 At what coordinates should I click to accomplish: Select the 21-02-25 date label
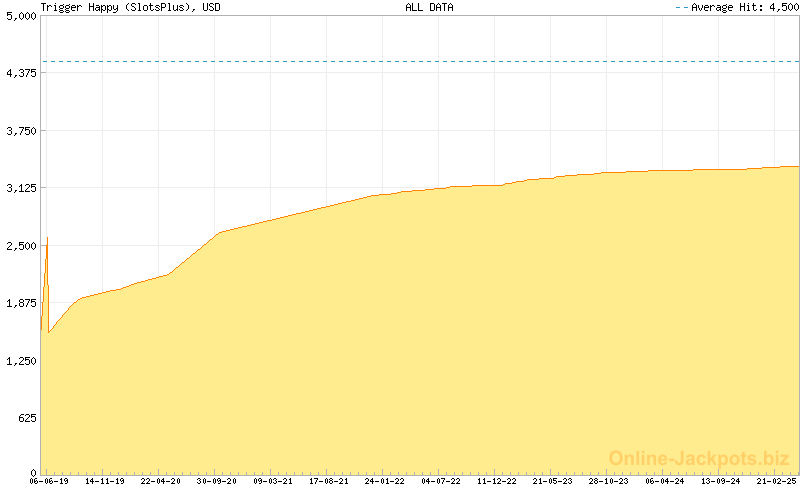tap(777, 481)
